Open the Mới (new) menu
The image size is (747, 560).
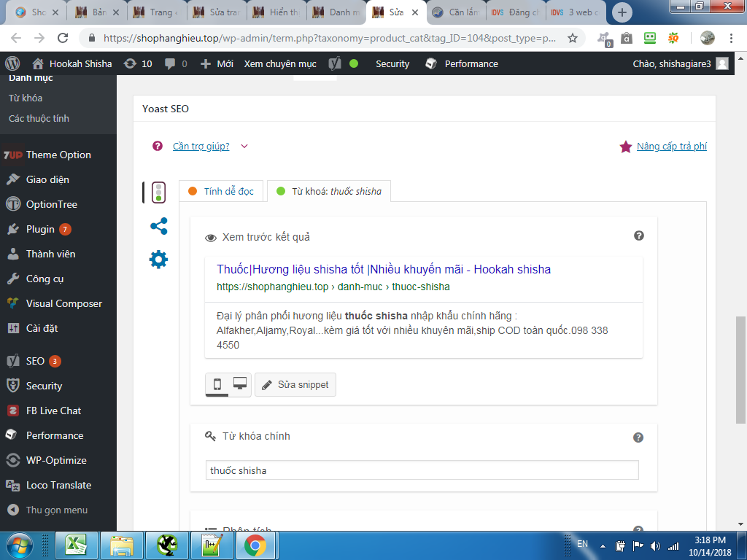tap(217, 64)
